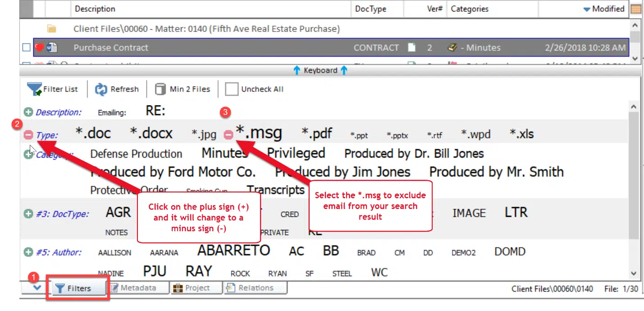644x311 pixels.
Task: Click the filter panel scrollbar down arrow
Action: coord(633,273)
